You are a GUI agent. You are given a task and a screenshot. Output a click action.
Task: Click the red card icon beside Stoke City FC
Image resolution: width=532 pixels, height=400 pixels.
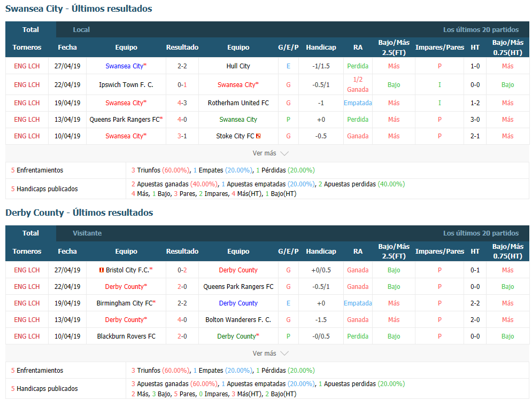(x=258, y=136)
